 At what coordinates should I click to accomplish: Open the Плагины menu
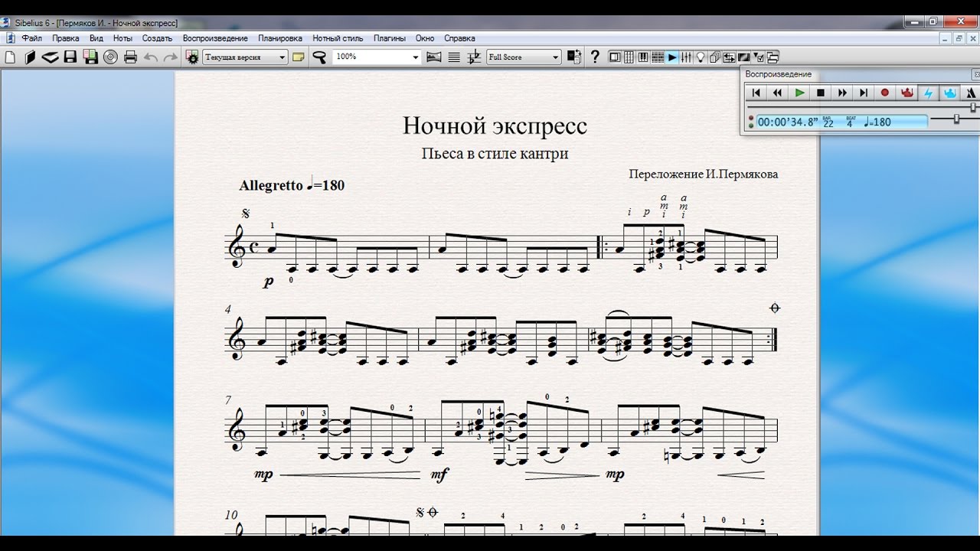click(x=390, y=38)
